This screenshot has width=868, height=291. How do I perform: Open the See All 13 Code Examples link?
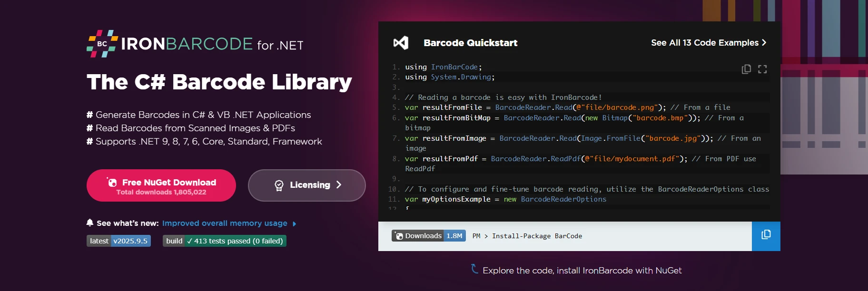point(704,43)
